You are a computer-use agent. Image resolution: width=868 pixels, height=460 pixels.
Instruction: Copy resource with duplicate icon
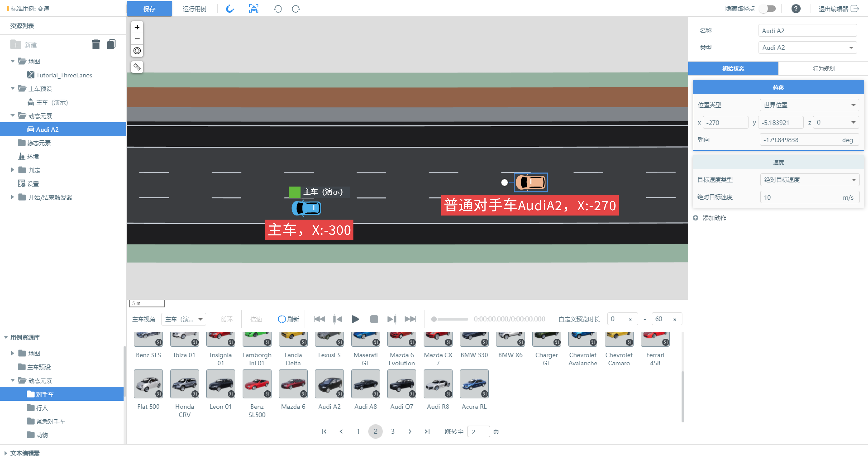[x=111, y=45]
